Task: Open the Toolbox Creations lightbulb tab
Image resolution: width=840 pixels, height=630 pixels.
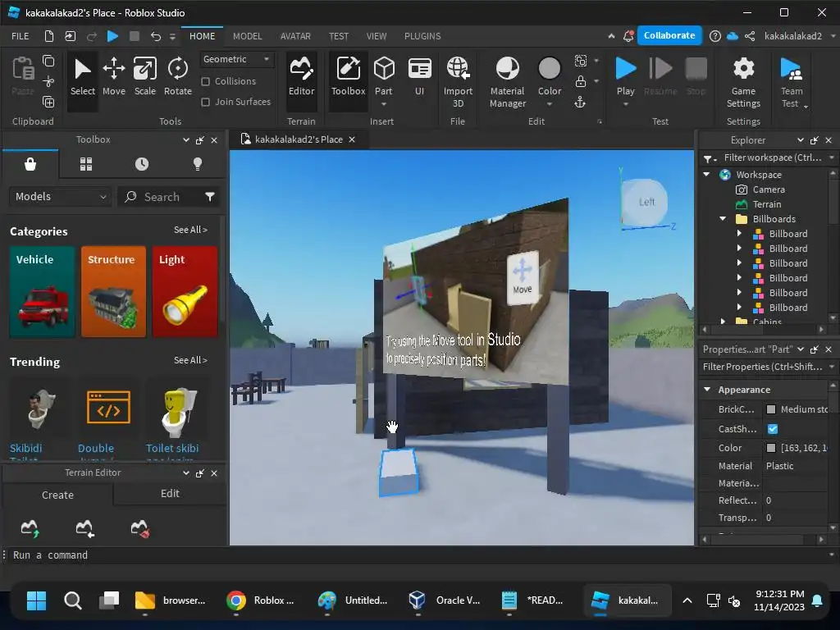Action: (x=197, y=164)
